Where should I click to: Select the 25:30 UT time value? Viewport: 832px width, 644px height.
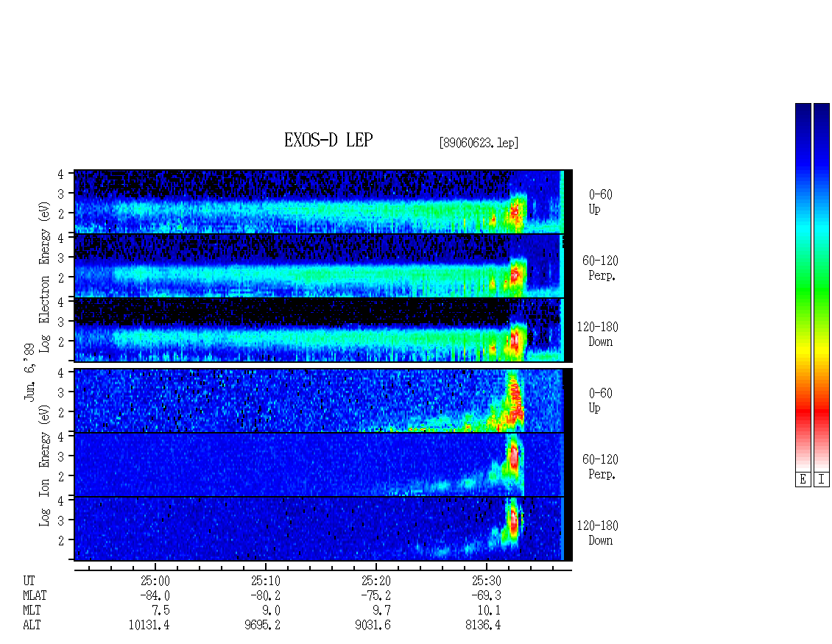487,581
